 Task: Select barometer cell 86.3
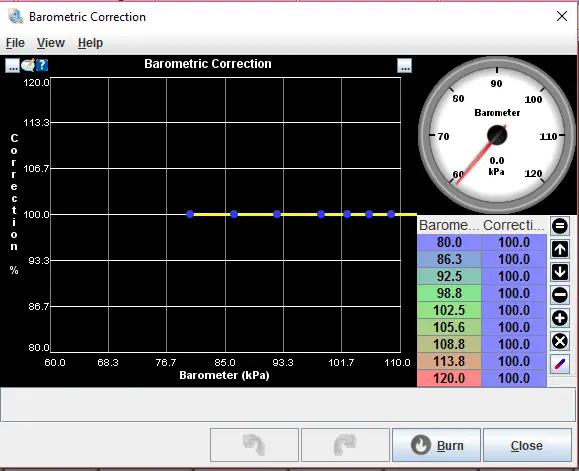pos(449,259)
